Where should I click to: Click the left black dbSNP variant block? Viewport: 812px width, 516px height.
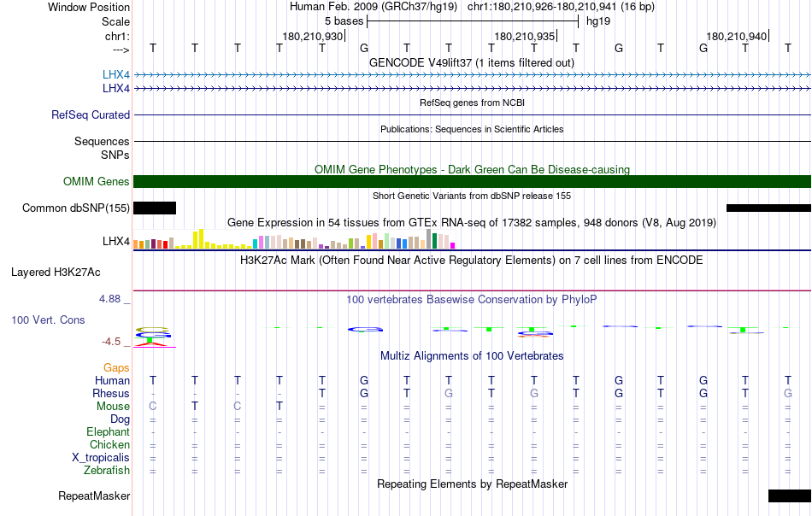[x=155, y=208]
